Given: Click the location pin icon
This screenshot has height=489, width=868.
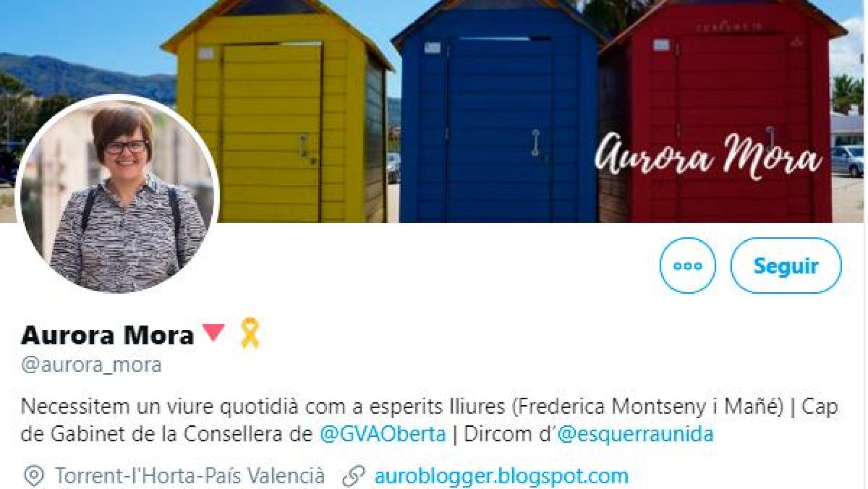Looking at the screenshot, I should click(x=33, y=476).
